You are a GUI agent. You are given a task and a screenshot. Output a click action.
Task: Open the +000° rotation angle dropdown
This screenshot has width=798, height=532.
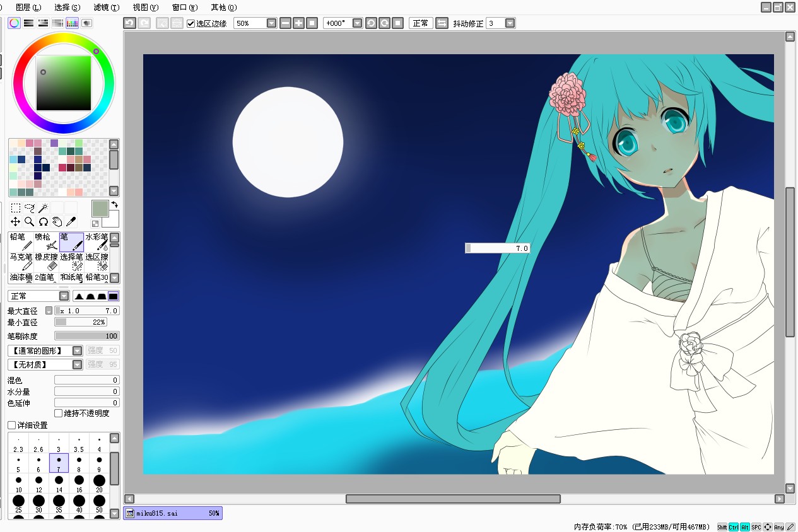point(357,23)
